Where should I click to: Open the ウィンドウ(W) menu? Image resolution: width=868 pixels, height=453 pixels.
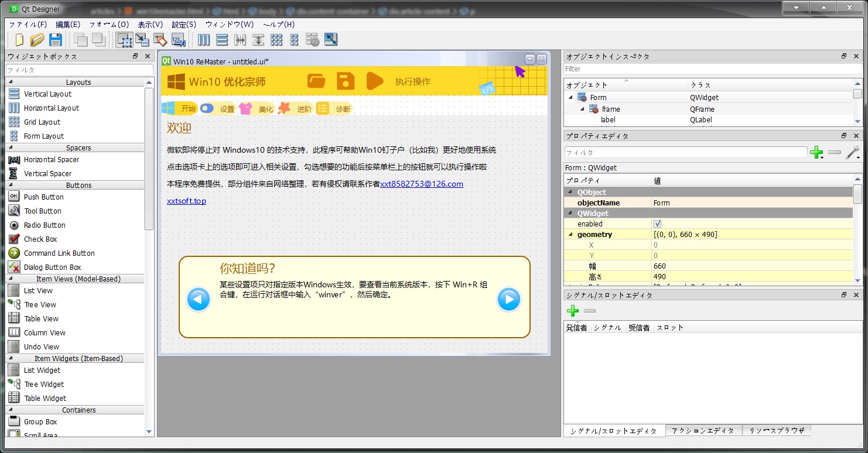coord(230,25)
